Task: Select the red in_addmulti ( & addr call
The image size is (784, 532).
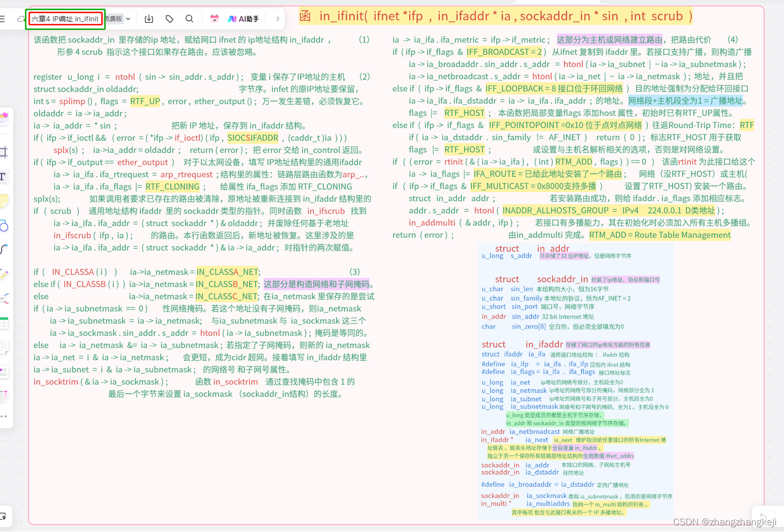Action: pos(449,223)
